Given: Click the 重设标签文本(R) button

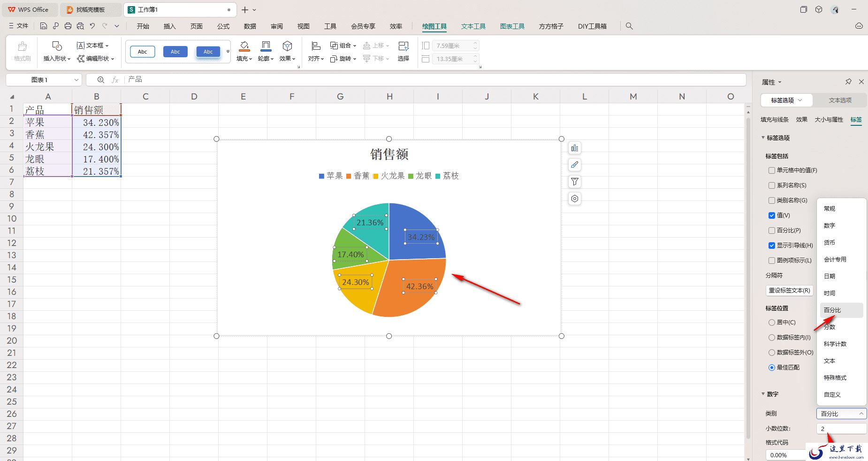Looking at the screenshot, I should (x=790, y=291).
